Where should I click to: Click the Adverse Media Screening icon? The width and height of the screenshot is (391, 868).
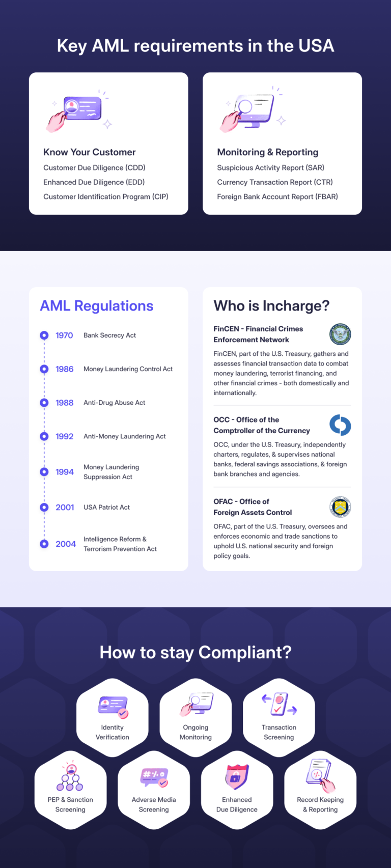click(x=154, y=778)
